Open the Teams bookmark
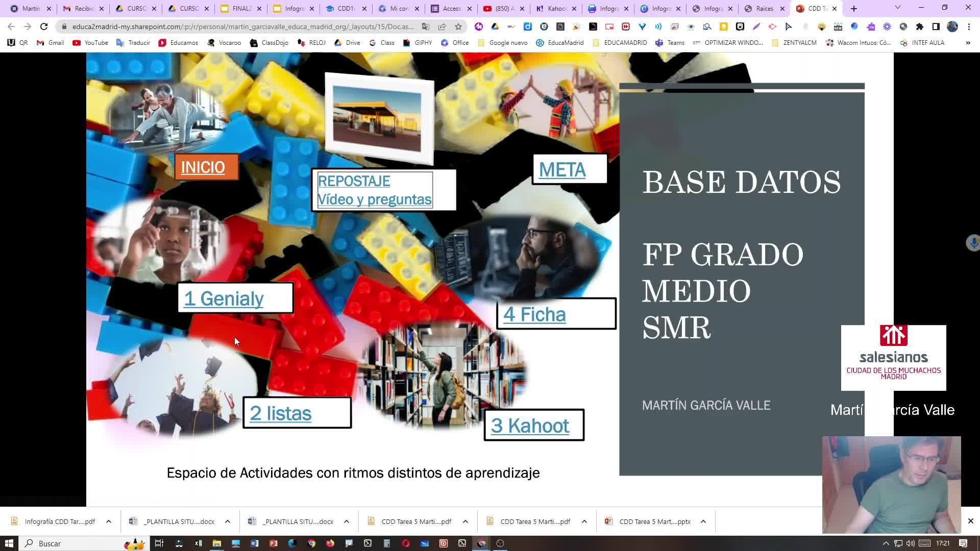Viewport: 980px width, 551px height. tap(669, 43)
